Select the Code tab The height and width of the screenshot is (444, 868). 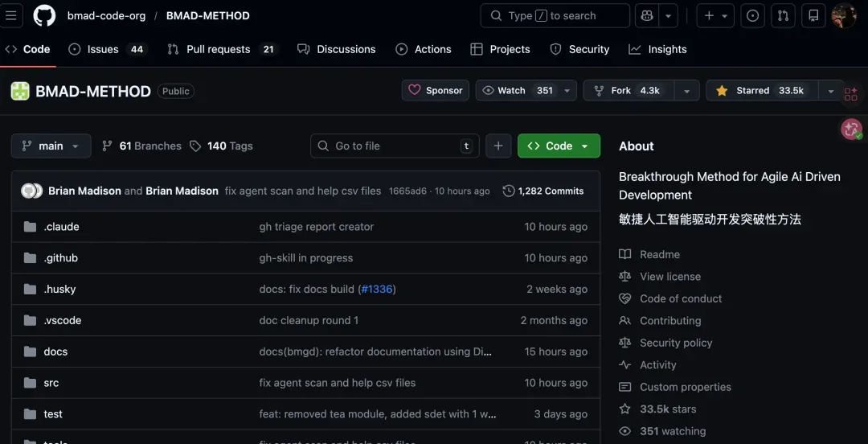27,49
